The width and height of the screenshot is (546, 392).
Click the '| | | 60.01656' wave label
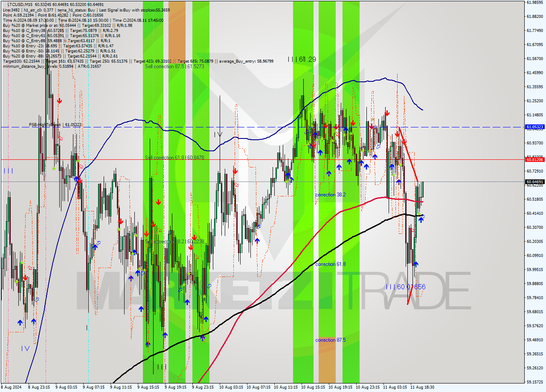click(406, 287)
